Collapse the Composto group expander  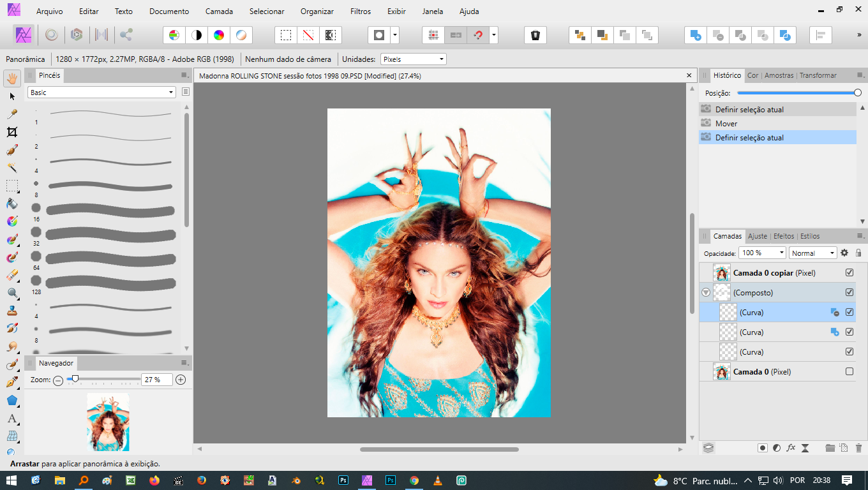click(x=706, y=292)
